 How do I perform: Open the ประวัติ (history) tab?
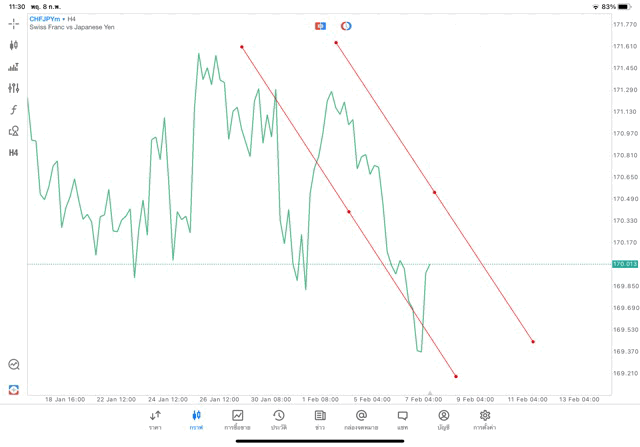(278, 419)
